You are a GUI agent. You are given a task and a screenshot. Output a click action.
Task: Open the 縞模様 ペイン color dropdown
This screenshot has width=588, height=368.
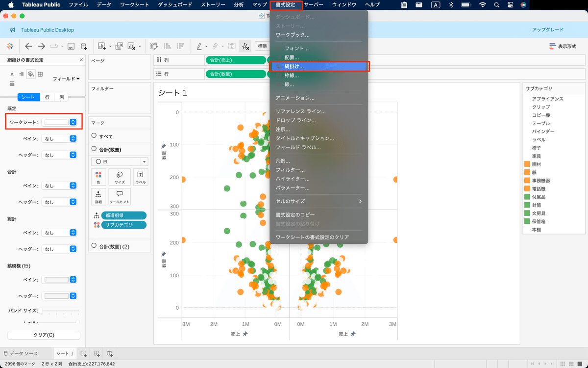click(x=59, y=280)
